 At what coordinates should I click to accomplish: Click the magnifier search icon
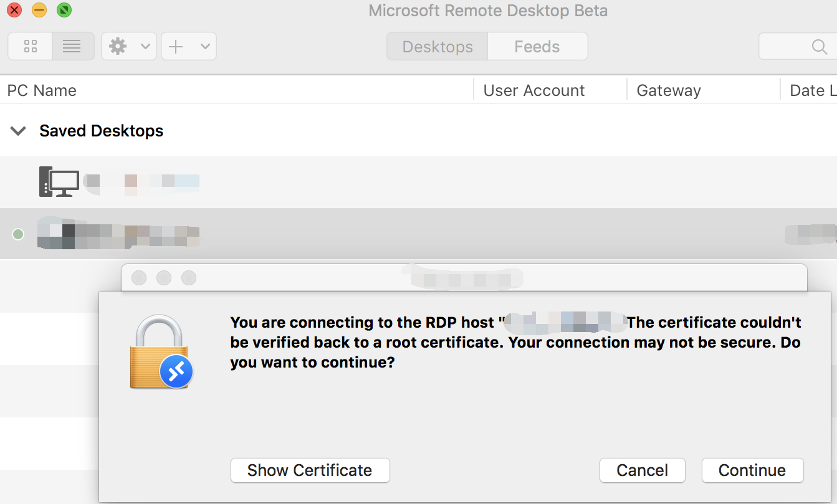point(819,47)
